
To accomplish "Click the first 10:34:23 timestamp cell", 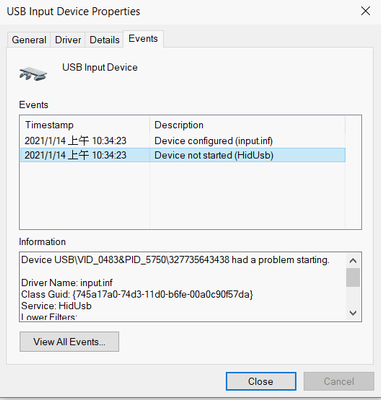I will 75,141.
